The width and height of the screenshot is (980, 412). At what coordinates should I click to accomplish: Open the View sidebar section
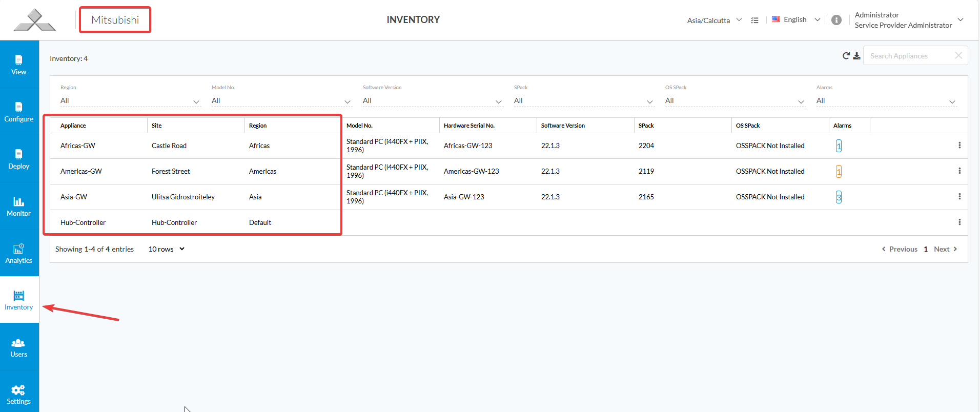pos(19,65)
